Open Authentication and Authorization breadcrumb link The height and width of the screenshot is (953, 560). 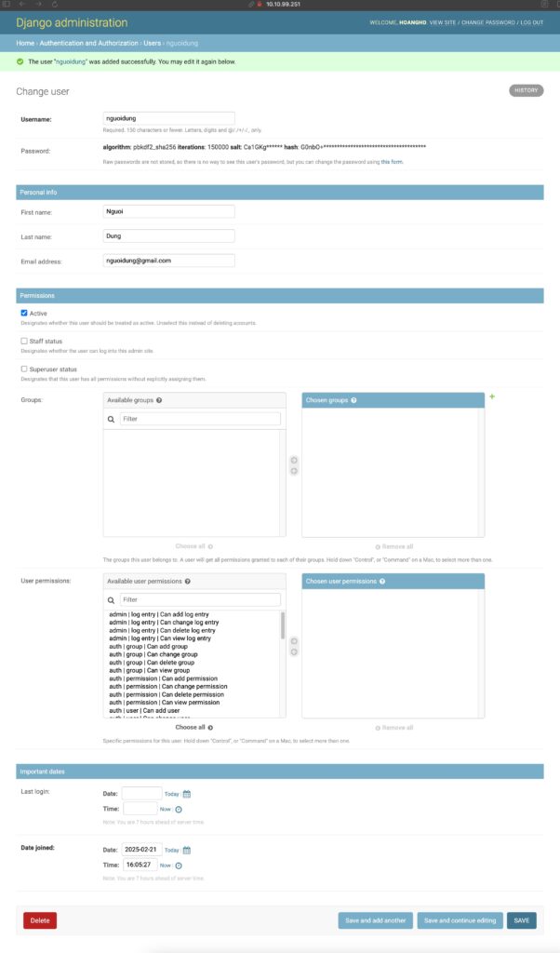tap(88, 43)
